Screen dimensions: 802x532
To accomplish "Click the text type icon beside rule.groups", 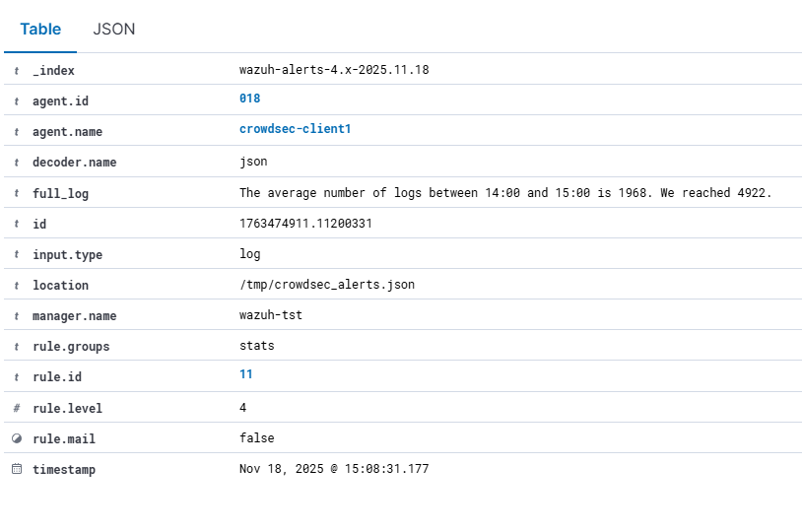I will point(17,347).
